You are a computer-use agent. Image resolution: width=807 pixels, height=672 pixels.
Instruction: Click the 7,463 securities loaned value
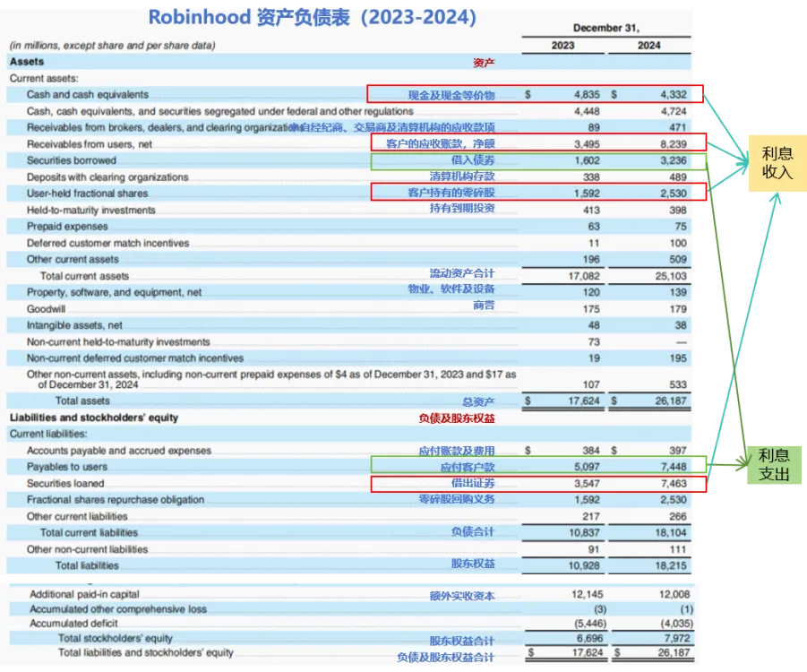coord(674,483)
